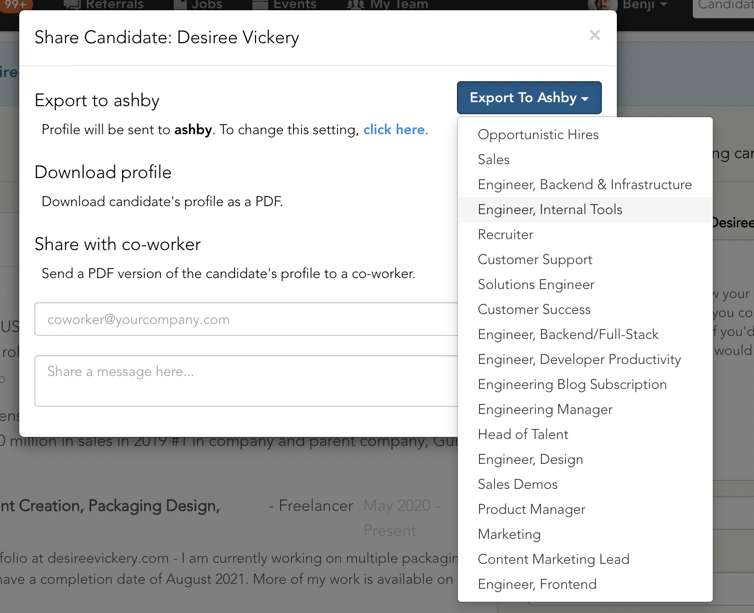Choose Customer Support from dropdown
The image size is (754, 613).
tap(585, 260)
